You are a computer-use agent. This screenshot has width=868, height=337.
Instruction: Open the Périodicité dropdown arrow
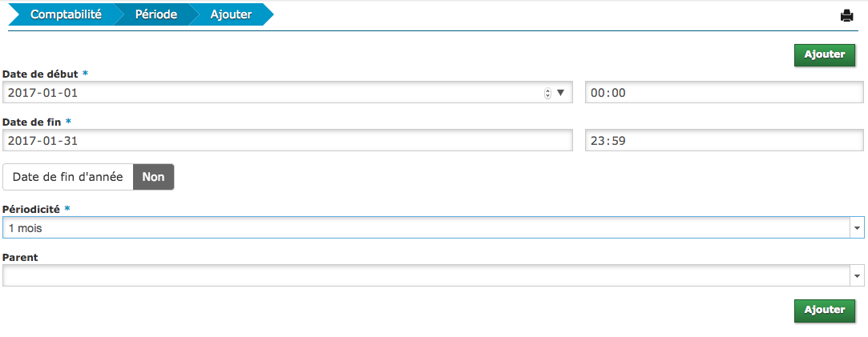857,228
